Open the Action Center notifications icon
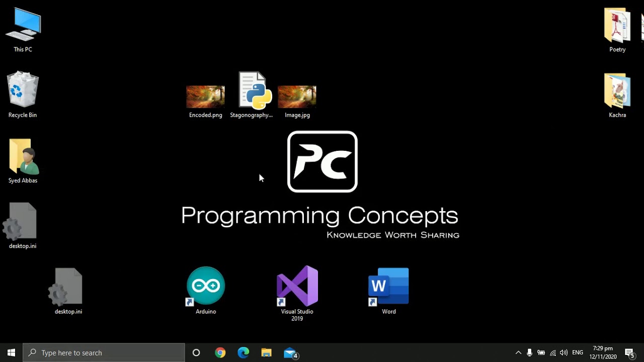 pos(629,352)
